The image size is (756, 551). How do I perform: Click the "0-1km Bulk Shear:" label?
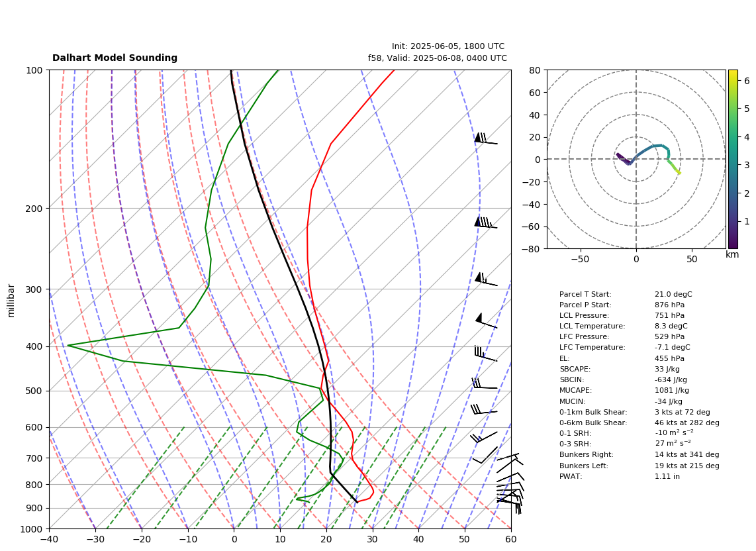(593, 412)
